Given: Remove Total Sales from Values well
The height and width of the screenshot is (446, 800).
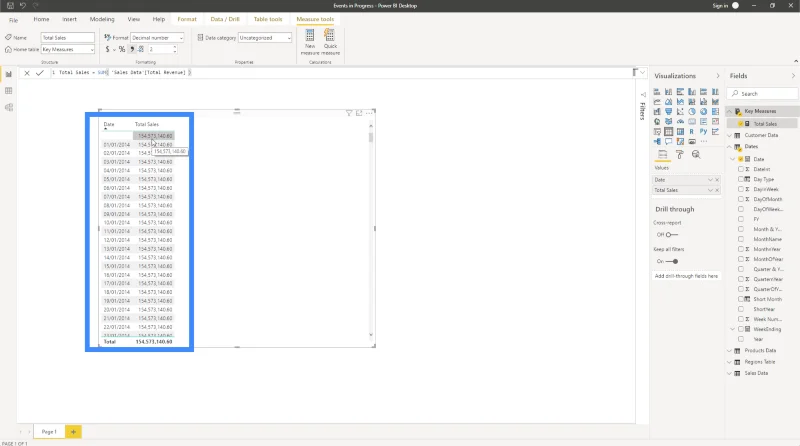Looking at the screenshot, I should (x=717, y=190).
